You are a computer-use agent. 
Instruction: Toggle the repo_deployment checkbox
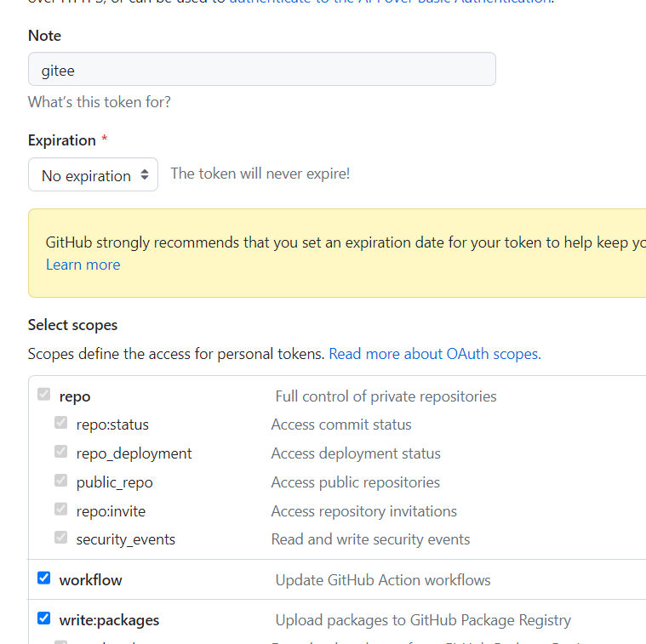61,451
